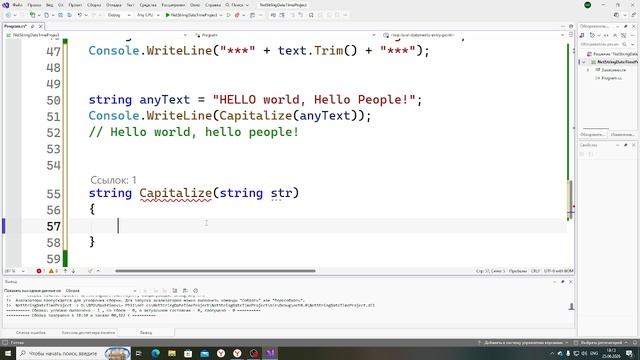This screenshot has height=360, width=640.
Task: Click the Windows Start button
Action: [8, 353]
